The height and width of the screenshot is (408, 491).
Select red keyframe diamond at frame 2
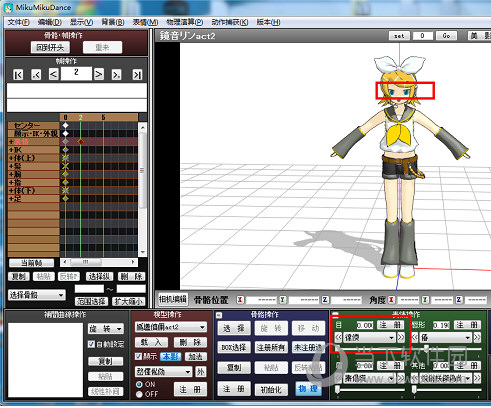tap(80, 142)
